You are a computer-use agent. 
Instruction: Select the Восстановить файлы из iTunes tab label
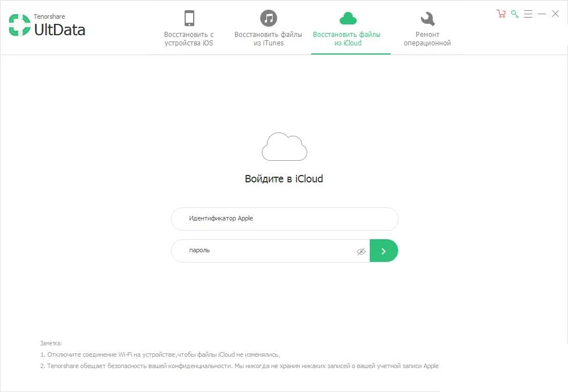(x=268, y=39)
